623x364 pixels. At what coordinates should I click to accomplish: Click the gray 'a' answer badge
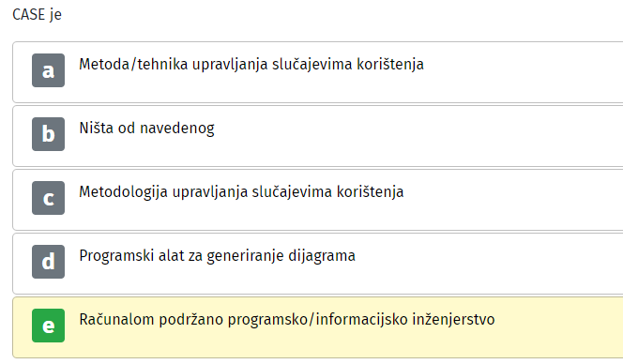tap(48, 70)
